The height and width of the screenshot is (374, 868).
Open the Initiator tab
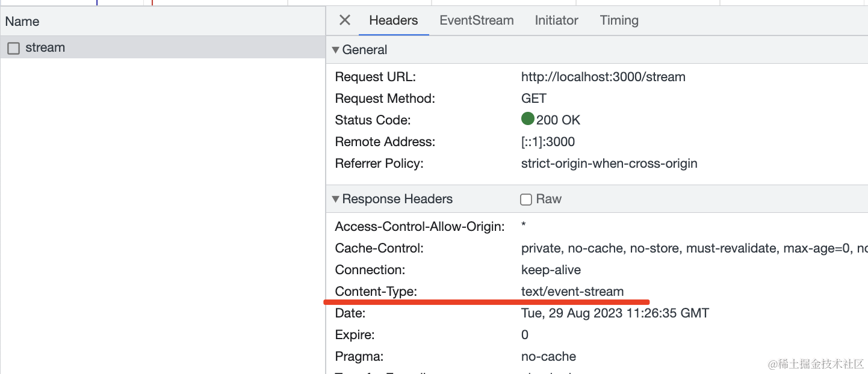pos(556,20)
